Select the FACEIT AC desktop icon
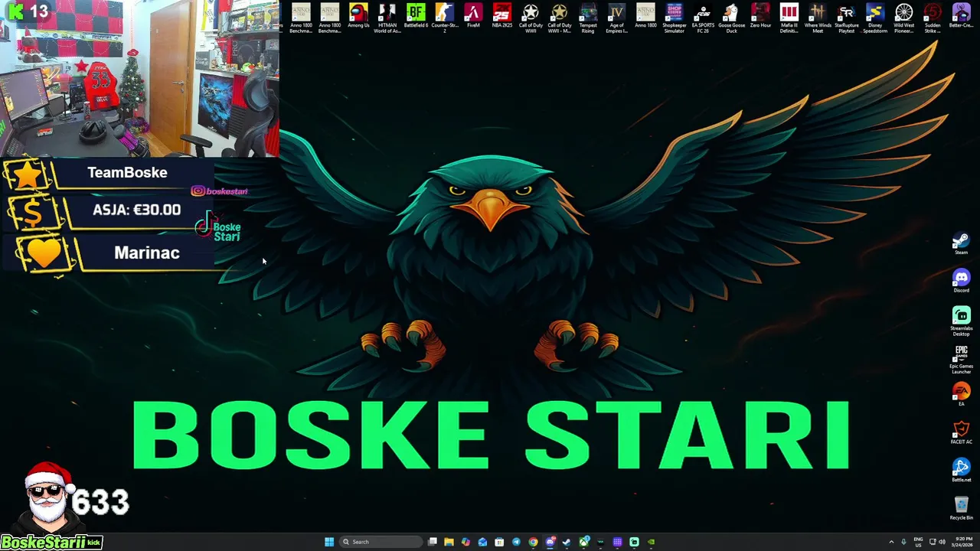Screen dimensions: 980x551 click(961, 432)
